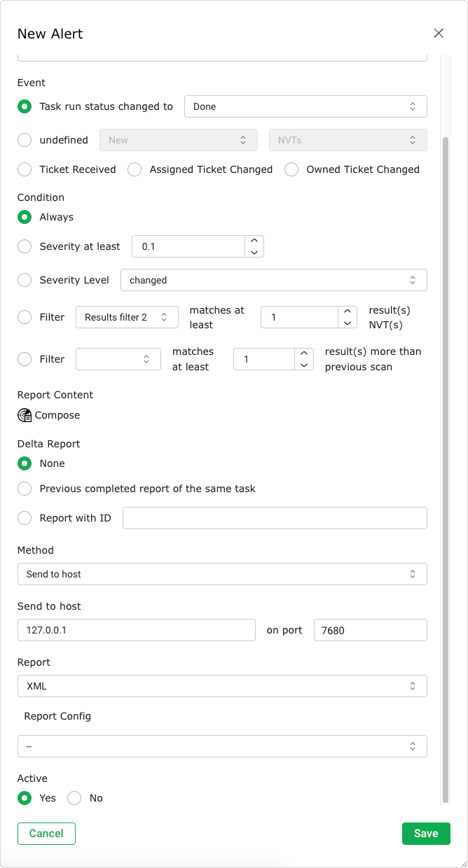Open the Results filter 2 dropdown
468x868 pixels.
(x=126, y=317)
